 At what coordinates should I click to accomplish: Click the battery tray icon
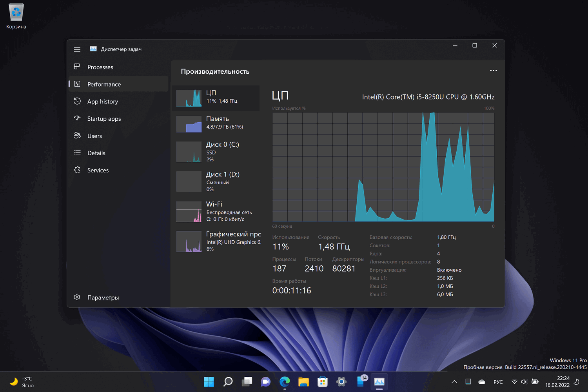535,382
